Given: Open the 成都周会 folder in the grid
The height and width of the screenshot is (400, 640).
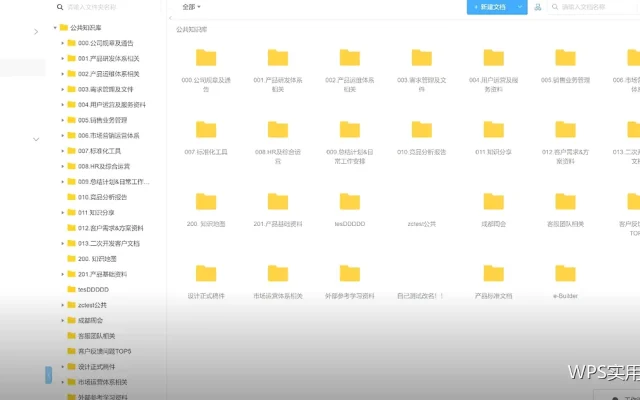Looking at the screenshot, I should click(493, 202).
